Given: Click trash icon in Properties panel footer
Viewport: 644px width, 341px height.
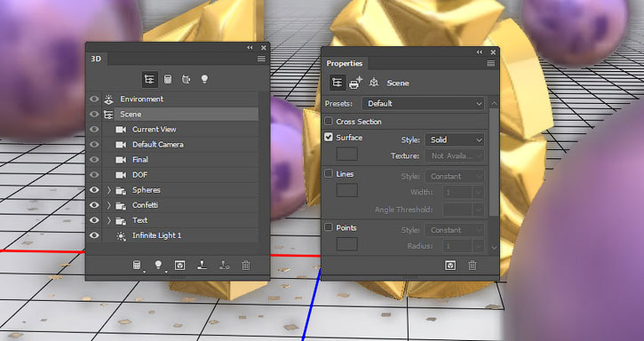Looking at the screenshot, I should 473,266.
